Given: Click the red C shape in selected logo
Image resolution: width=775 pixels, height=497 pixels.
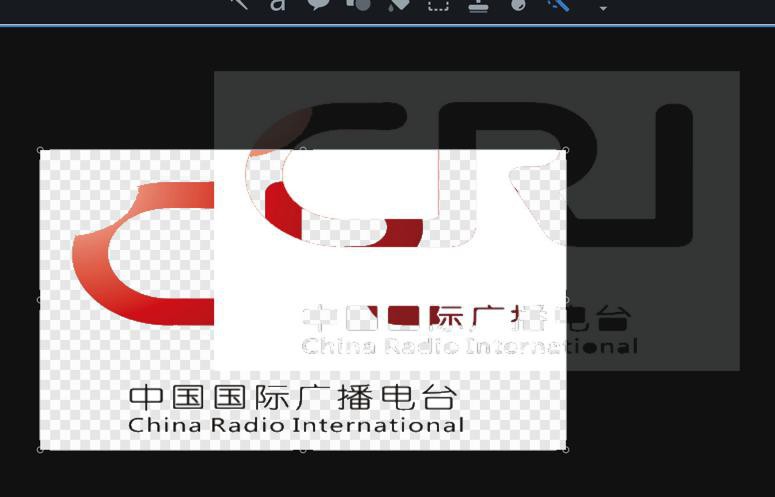Looking at the screenshot, I should [x=143, y=253].
